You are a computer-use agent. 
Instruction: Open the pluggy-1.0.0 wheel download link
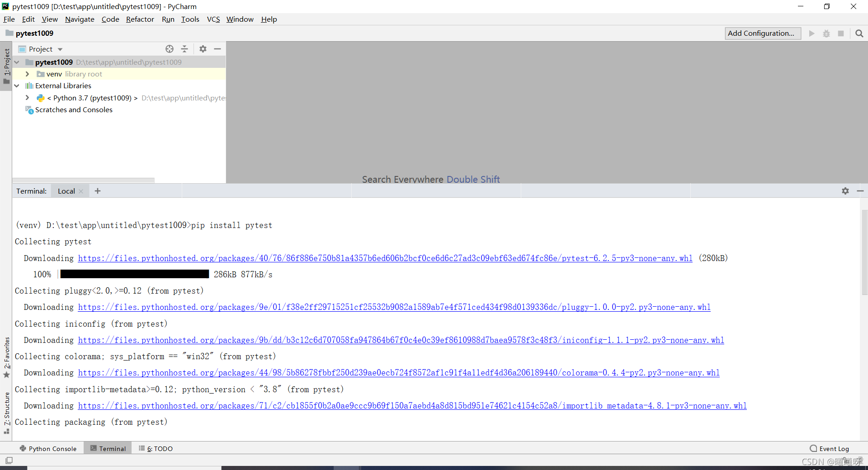click(x=394, y=307)
